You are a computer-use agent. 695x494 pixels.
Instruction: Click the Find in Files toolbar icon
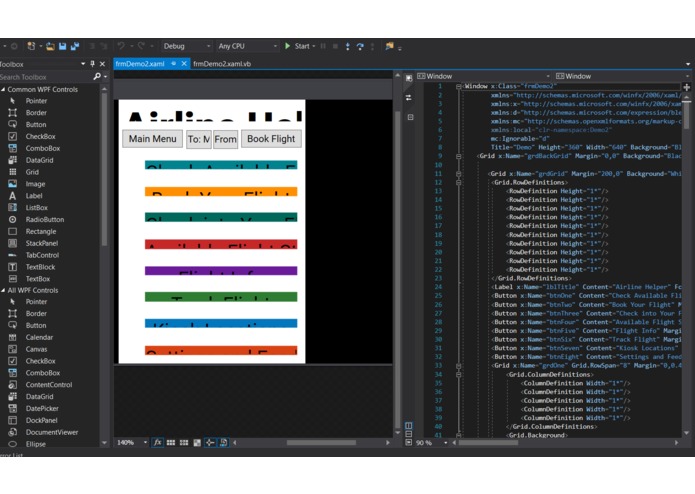(389, 46)
